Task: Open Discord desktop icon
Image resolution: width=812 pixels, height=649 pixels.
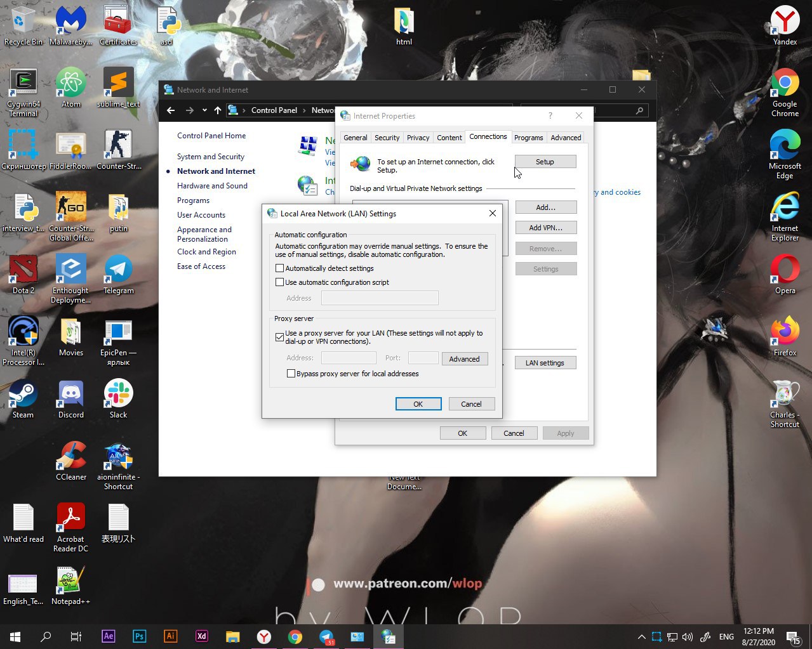Action: 71,398
